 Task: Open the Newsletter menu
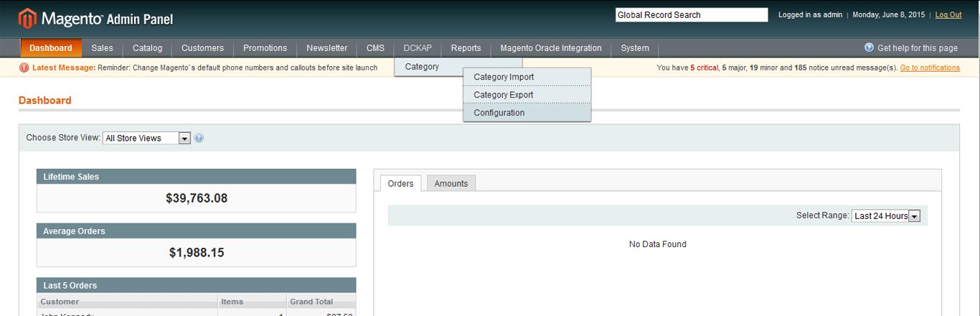pyautogui.click(x=326, y=48)
